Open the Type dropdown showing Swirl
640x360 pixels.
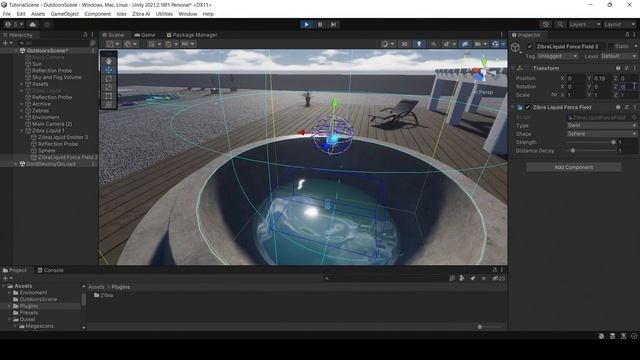click(x=602, y=126)
